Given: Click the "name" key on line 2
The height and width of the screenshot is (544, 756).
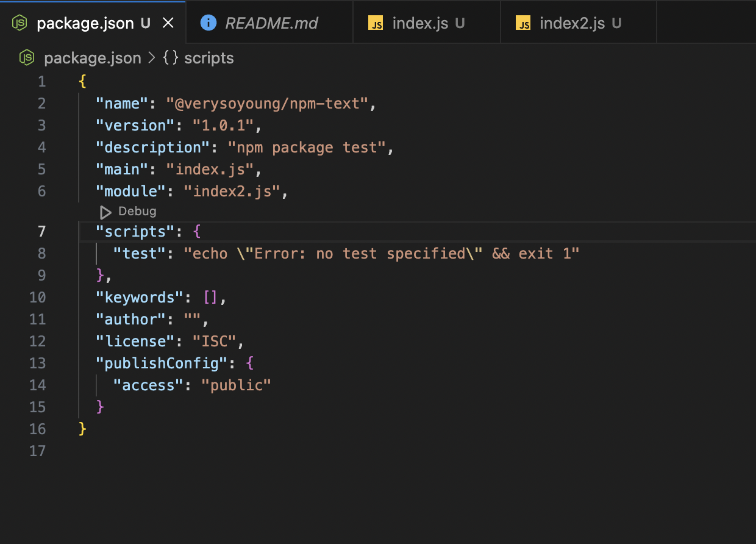Looking at the screenshot, I should pyautogui.click(x=122, y=104).
